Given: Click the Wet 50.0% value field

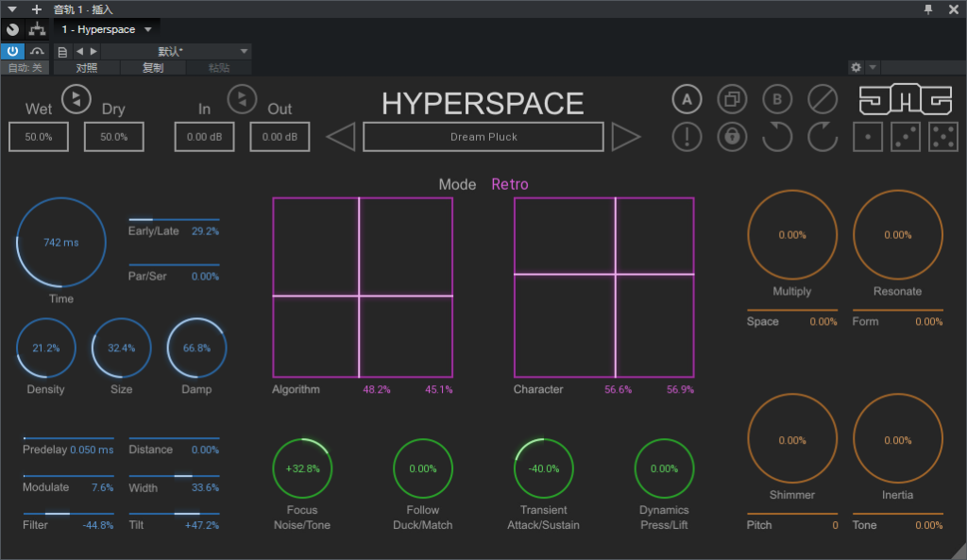Looking at the screenshot, I should [38, 137].
